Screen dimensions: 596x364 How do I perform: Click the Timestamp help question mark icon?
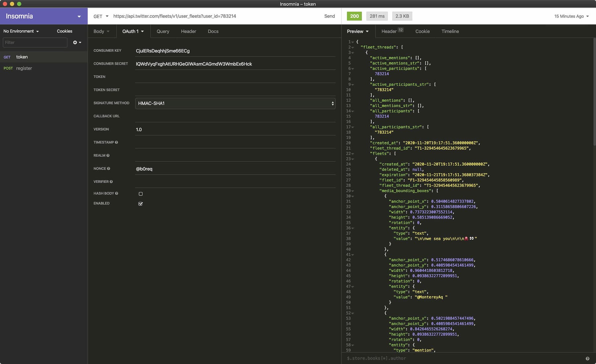point(117,142)
